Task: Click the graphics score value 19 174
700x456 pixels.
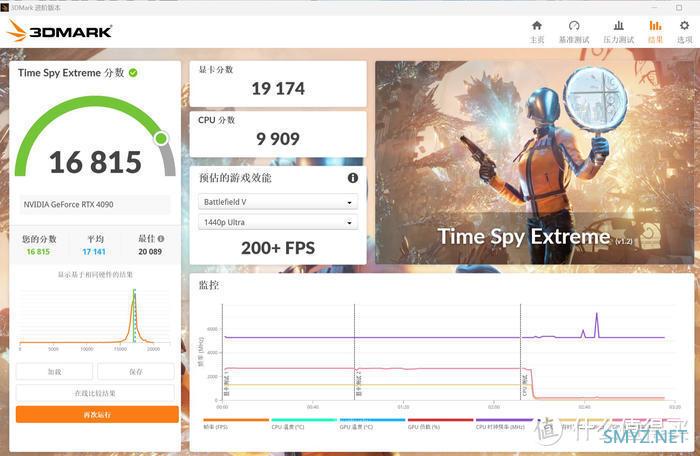Action: click(x=278, y=88)
